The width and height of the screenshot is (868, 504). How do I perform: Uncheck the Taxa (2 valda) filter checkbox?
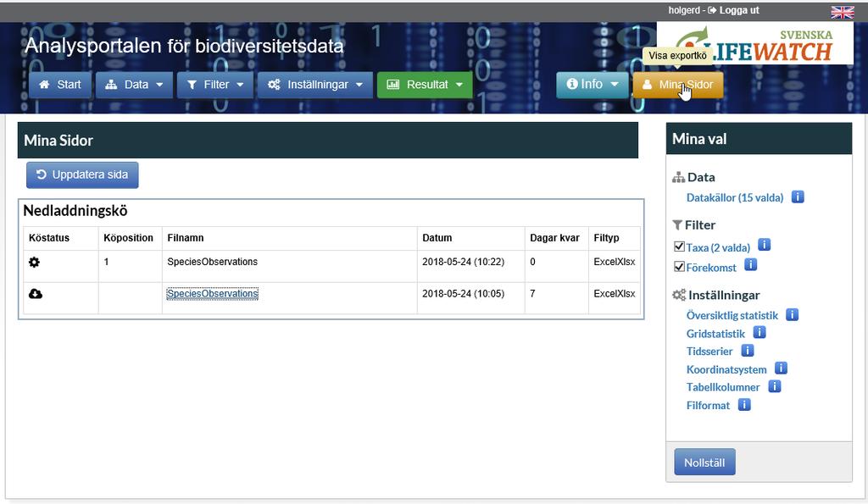(679, 246)
